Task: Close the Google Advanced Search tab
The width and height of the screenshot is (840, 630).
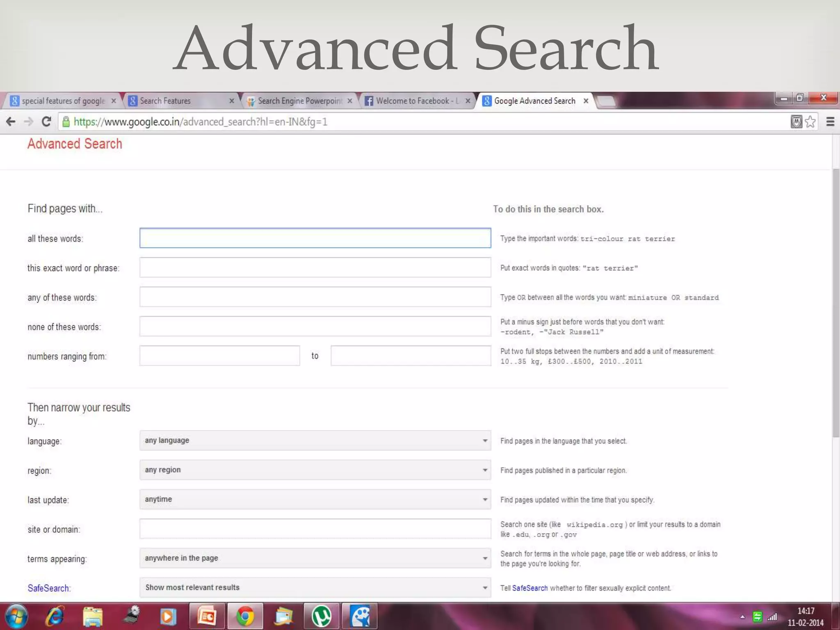Action: 586,101
